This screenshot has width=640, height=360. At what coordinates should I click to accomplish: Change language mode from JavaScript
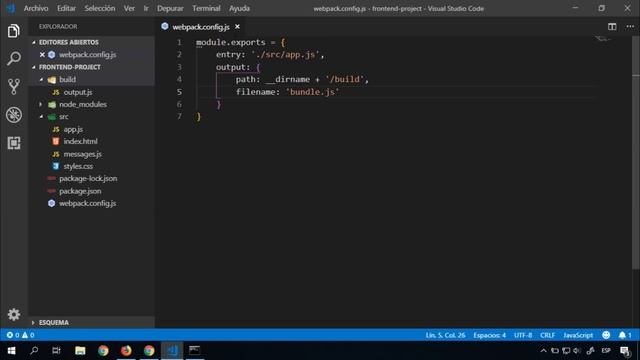pos(578,335)
